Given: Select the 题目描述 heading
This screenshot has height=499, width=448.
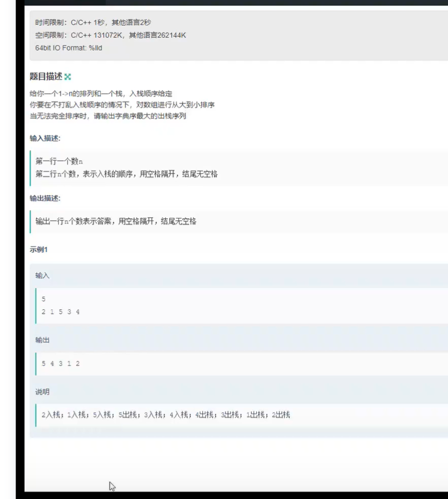Looking at the screenshot, I should tap(46, 76).
